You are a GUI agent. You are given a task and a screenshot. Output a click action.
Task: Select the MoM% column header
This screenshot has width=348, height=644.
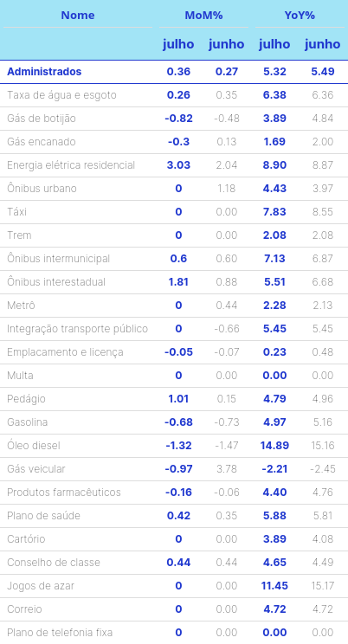[203, 16]
